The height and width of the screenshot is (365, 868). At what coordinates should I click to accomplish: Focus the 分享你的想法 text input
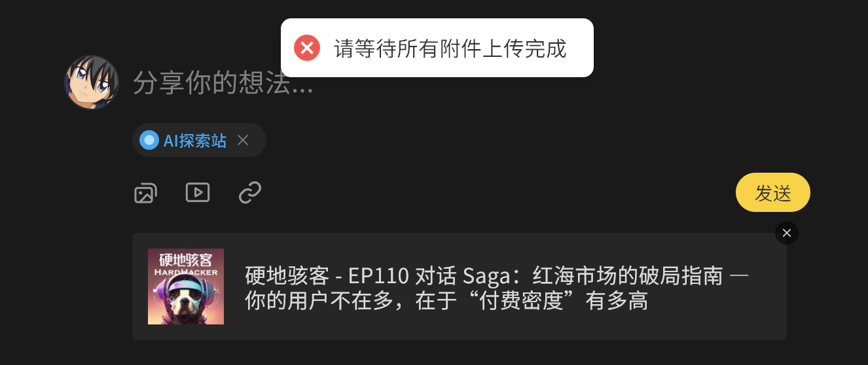click(x=223, y=83)
